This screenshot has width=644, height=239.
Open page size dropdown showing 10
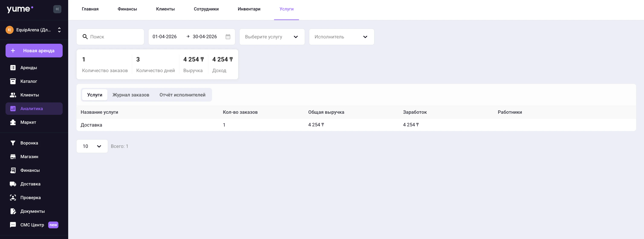(x=92, y=146)
